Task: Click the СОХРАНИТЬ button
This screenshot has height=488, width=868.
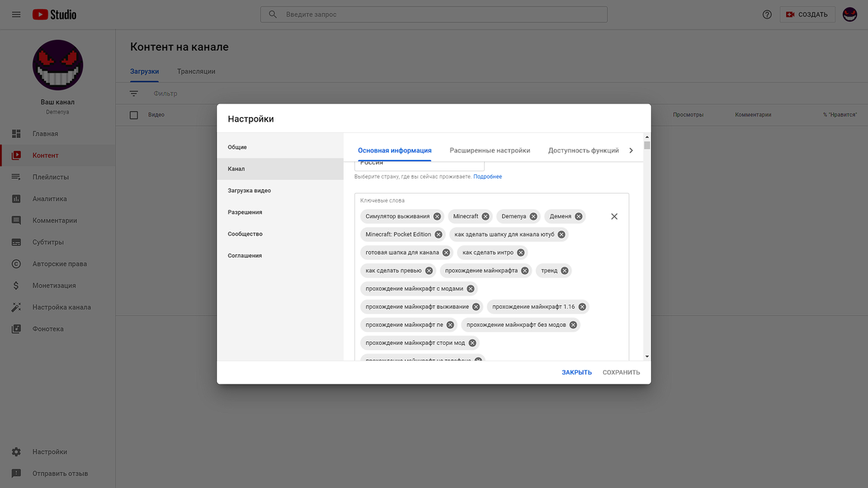Action: [x=621, y=372]
